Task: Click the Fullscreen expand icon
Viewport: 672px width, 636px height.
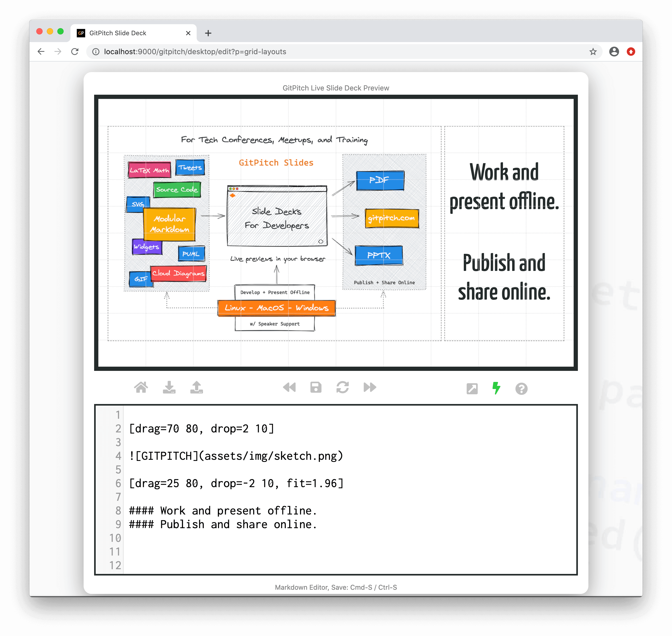Action: [472, 387]
